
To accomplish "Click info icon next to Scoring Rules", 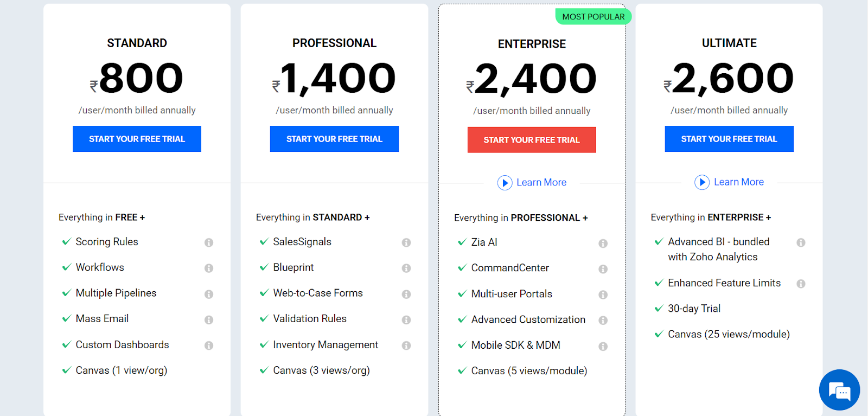I will point(209,242).
